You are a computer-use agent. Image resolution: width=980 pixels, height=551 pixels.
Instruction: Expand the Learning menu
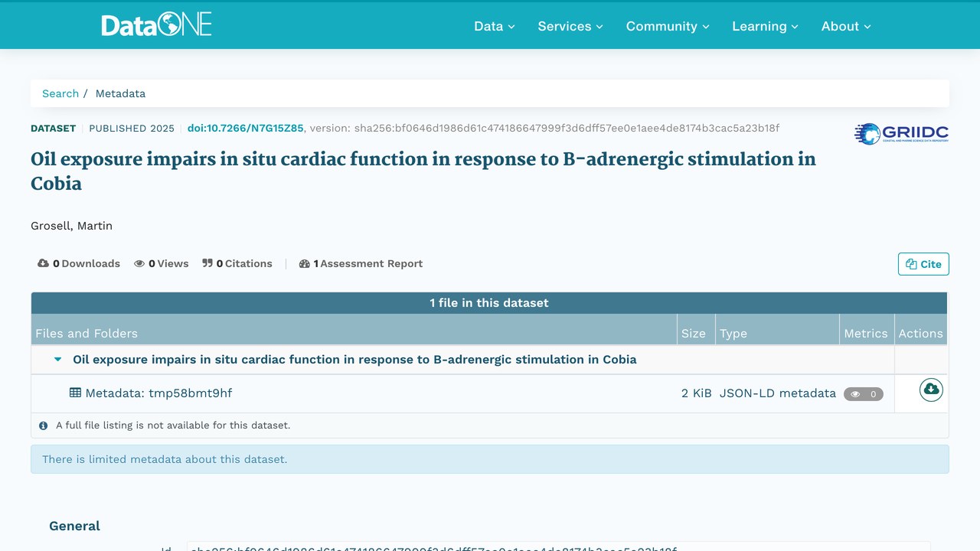(765, 26)
